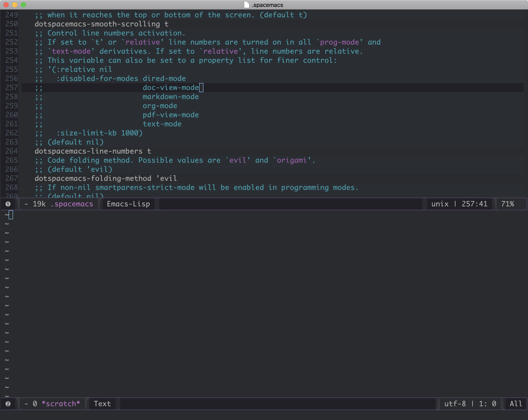This screenshot has width=528, height=420.
Task: Click the unix encoding indicator
Action: pos(440,204)
